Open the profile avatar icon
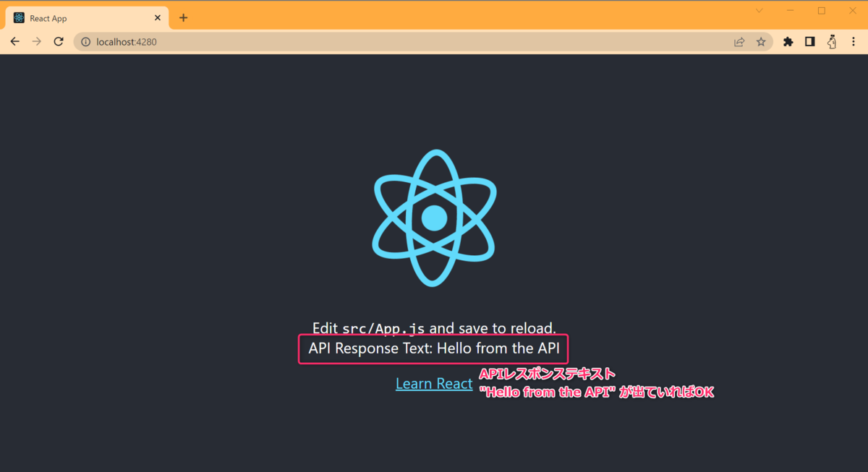 coord(832,42)
